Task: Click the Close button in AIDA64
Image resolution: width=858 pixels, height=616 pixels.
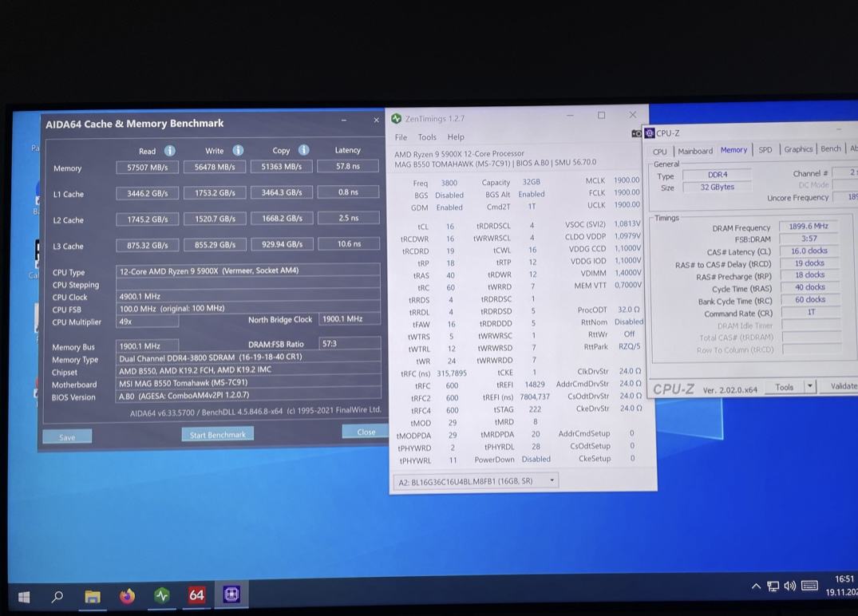Action: point(366,432)
